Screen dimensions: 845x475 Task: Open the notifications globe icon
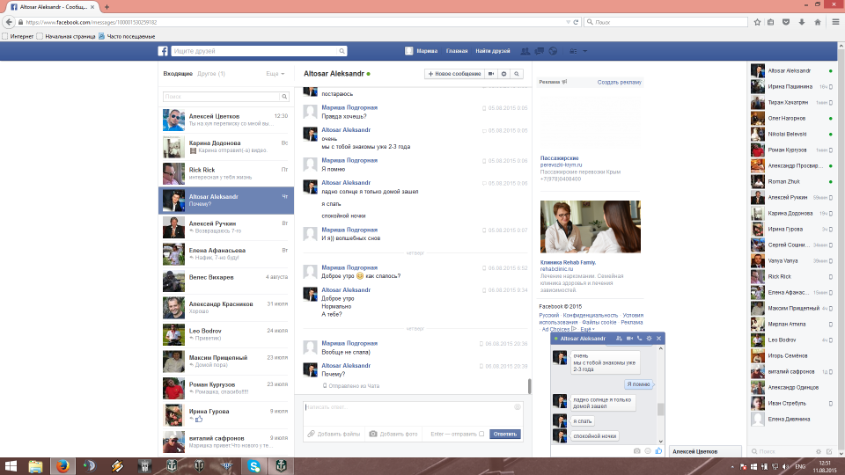click(553, 51)
